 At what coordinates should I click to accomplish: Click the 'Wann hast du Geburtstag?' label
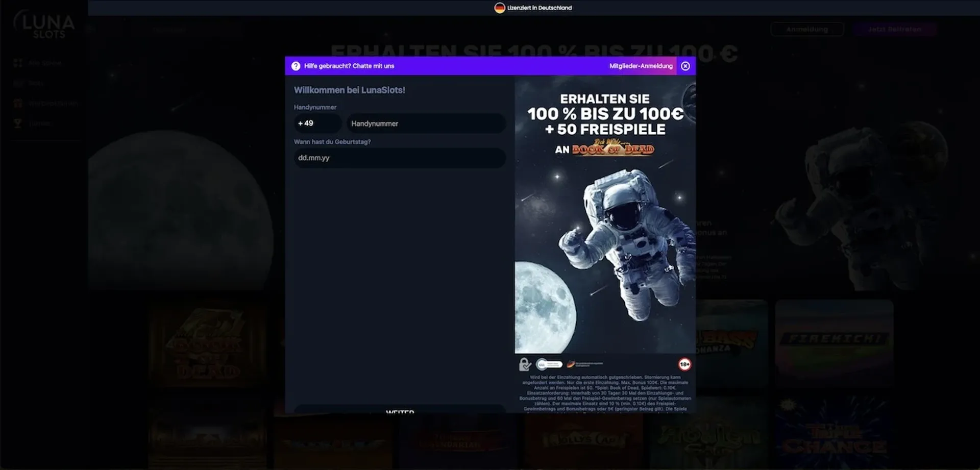[x=332, y=142]
